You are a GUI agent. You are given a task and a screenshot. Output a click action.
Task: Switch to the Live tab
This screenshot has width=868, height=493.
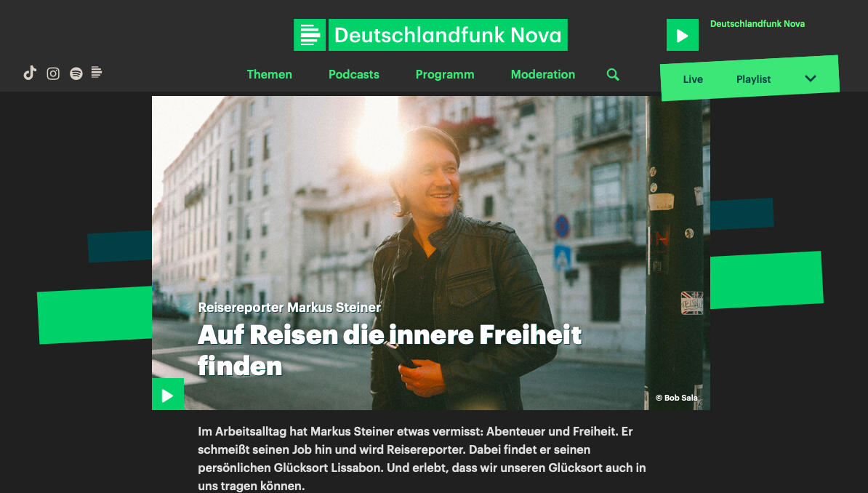[x=693, y=79]
